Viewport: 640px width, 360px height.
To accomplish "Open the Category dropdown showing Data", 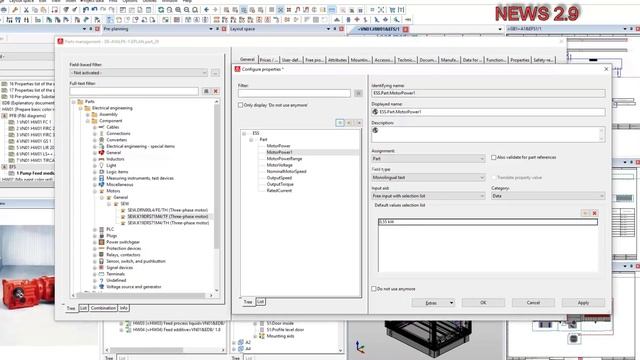I will click(x=548, y=196).
